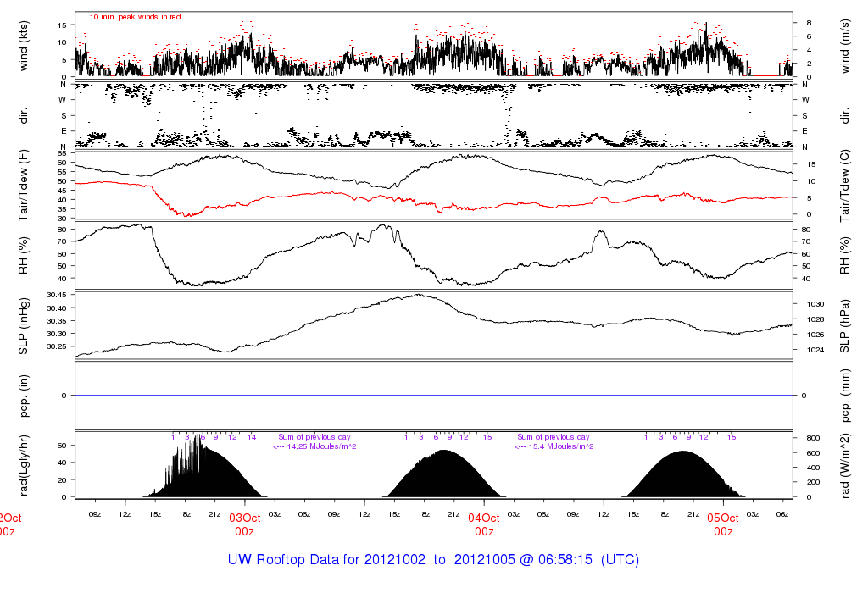Select the '14.25 MJoules/m^2' daily sum text
Screen dimensions: 868x593
[x=321, y=446]
